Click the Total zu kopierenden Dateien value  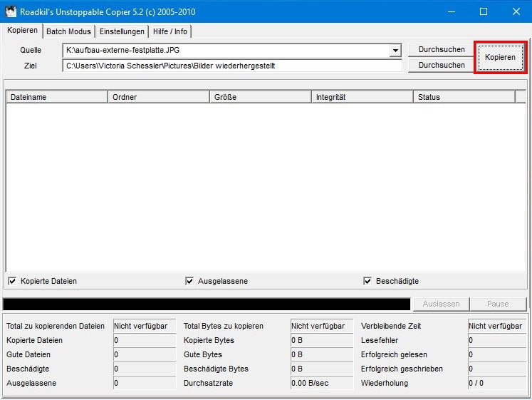click(145, 326)
